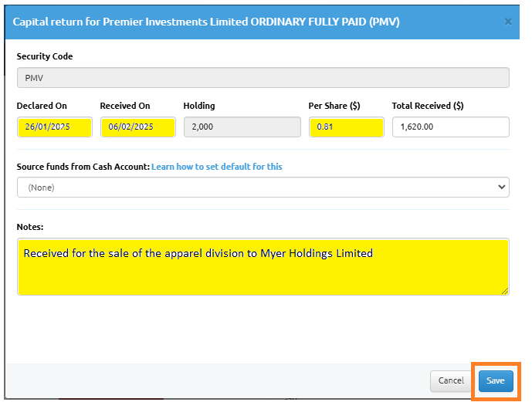Close the Capital return dialog with X
The height and width of the screenshot is (409, 532).
(x=507, y=22)
